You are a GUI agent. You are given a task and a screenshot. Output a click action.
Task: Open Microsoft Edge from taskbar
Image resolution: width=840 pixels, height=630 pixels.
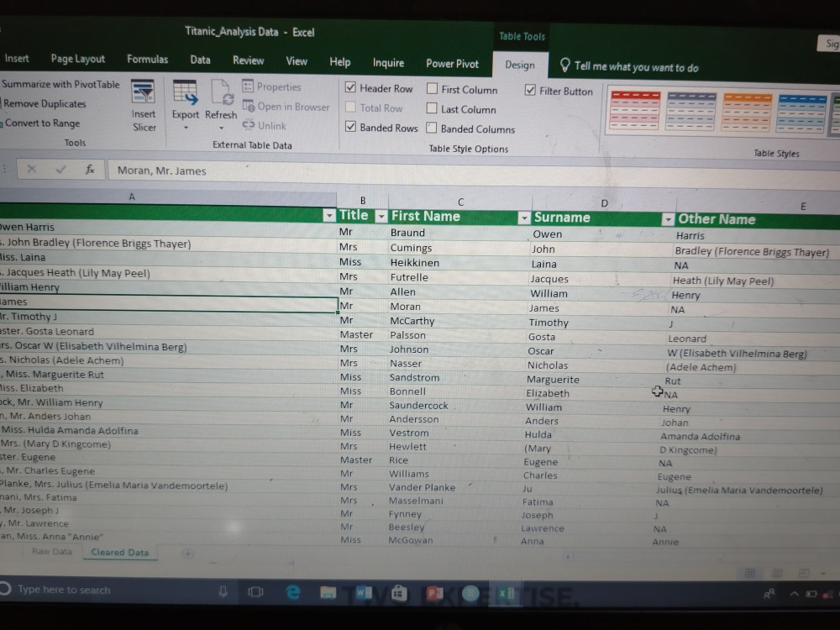pyautogui.click(x=292, y=592)
